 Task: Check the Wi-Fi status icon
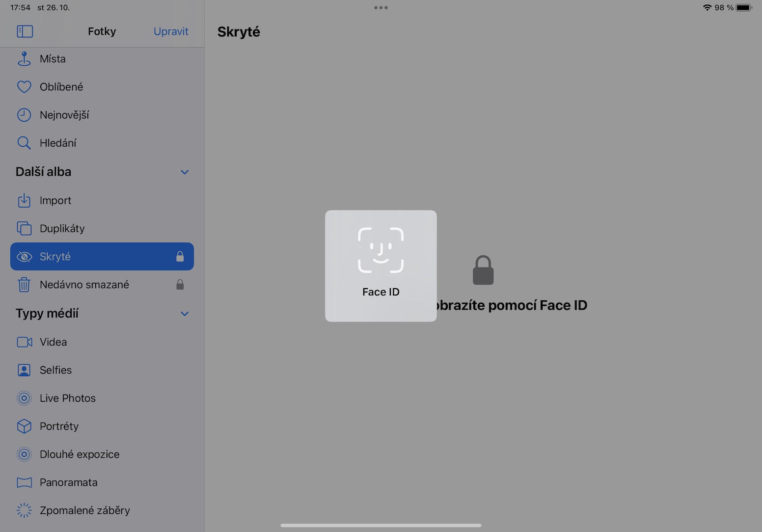(x=707, y=7)
